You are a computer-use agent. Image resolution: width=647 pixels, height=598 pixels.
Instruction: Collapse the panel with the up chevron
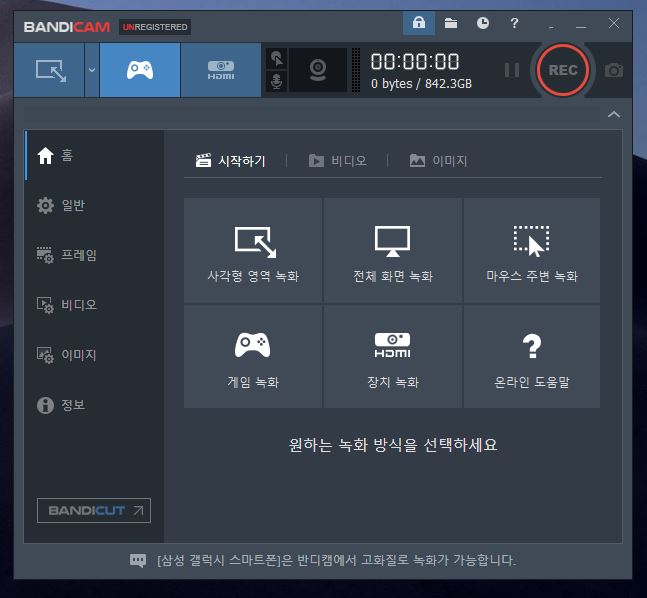tap(614, 114)
